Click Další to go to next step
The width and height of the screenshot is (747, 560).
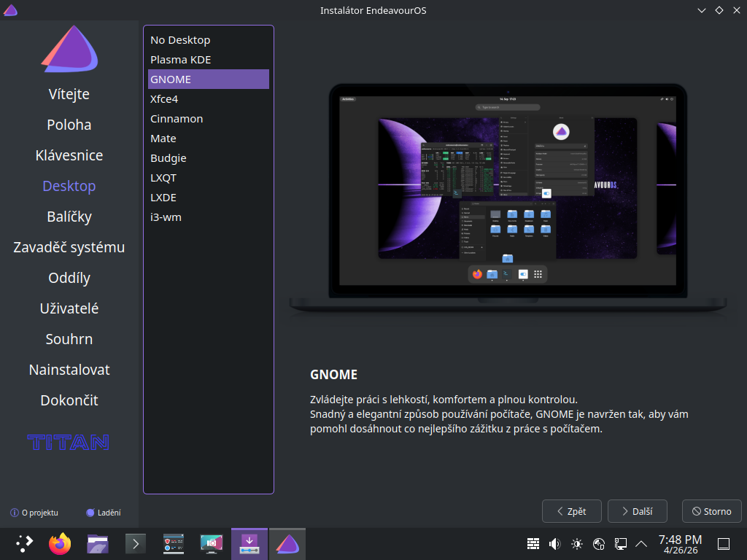point(637,511)
